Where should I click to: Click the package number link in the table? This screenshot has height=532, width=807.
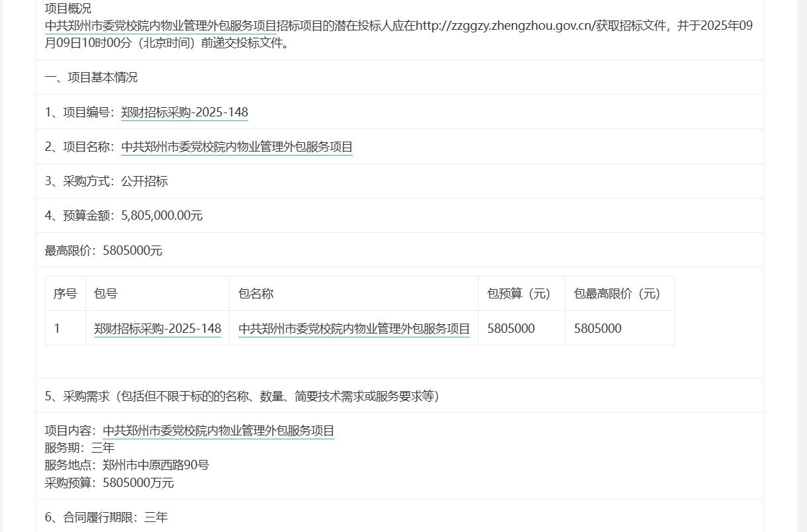point(158,328)
